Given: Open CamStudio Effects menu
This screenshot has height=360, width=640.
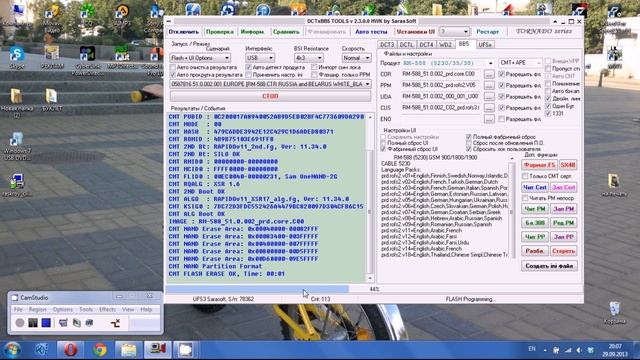Looking at the screenshot, I should click(107, 310).
